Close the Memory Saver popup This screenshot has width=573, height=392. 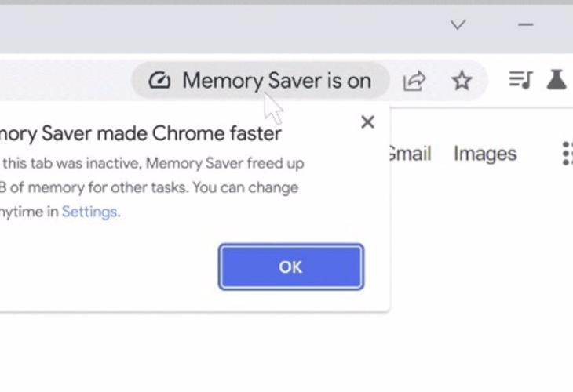[367, 122]
